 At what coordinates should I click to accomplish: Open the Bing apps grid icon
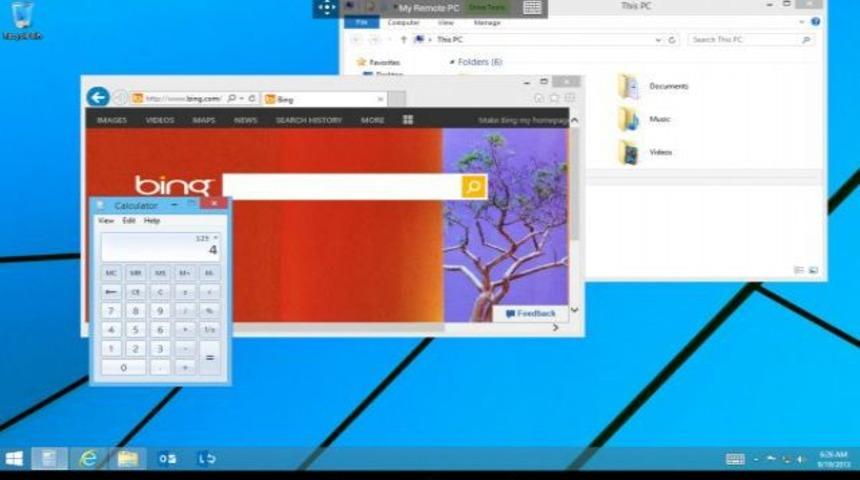click(408, 120)
